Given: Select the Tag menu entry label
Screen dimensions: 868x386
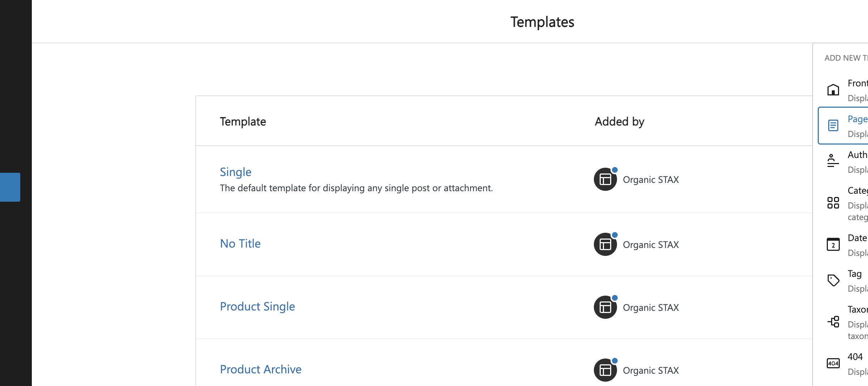Looking at the screenshot, I should point(855,274).
